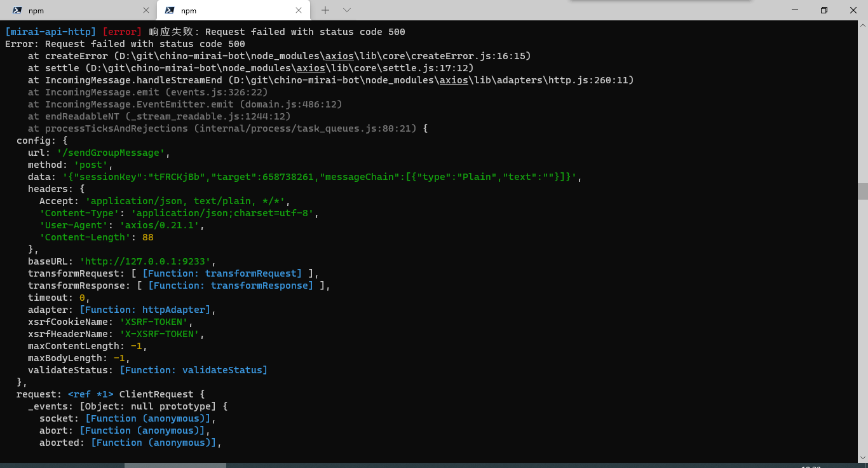Open a new terminal tab with the plus icon
Viewport: 868px width, 468px height.
(325, 10)
